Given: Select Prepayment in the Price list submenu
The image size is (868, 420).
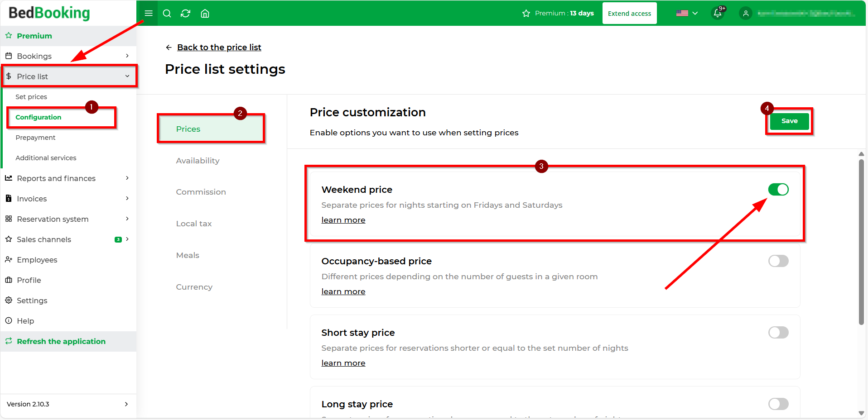Looking at the screenshot, I should pyautogui.click(x=35, y=138).
